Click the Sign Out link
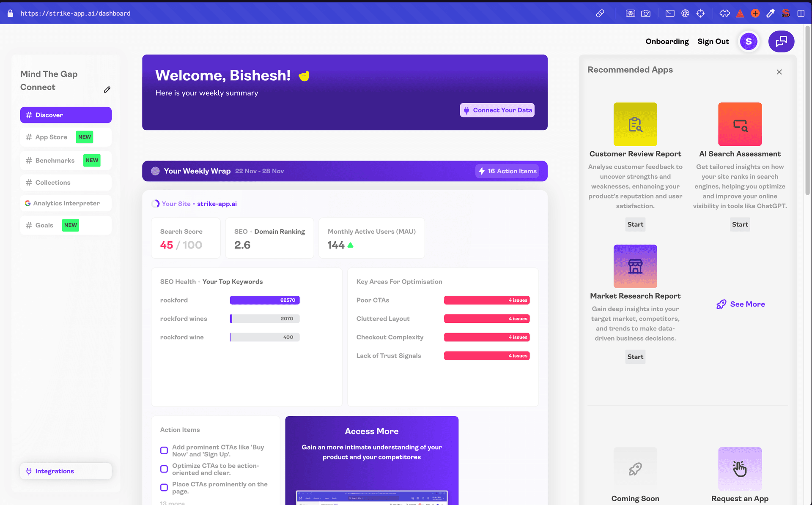This screenshot has width=812, height=505. point(713,41)
